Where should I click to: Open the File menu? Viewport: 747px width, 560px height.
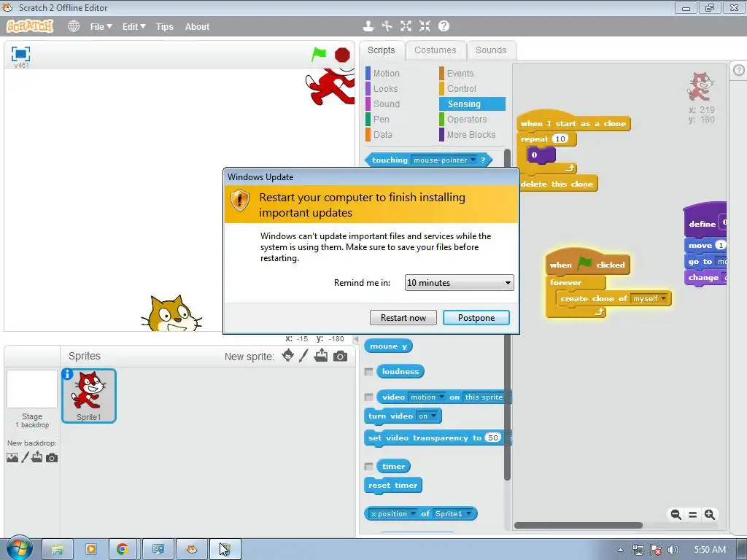(x=101, y=27)
